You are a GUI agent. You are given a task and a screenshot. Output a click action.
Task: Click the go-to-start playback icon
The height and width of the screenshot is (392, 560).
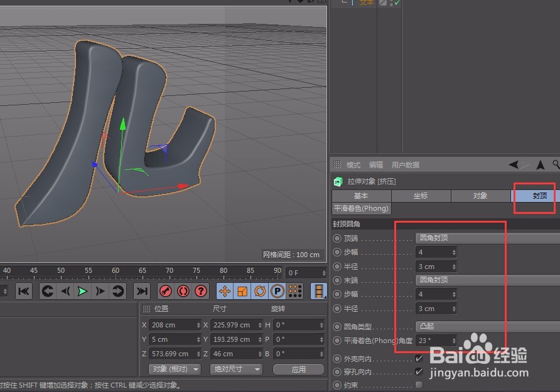(x=24, y=291)
